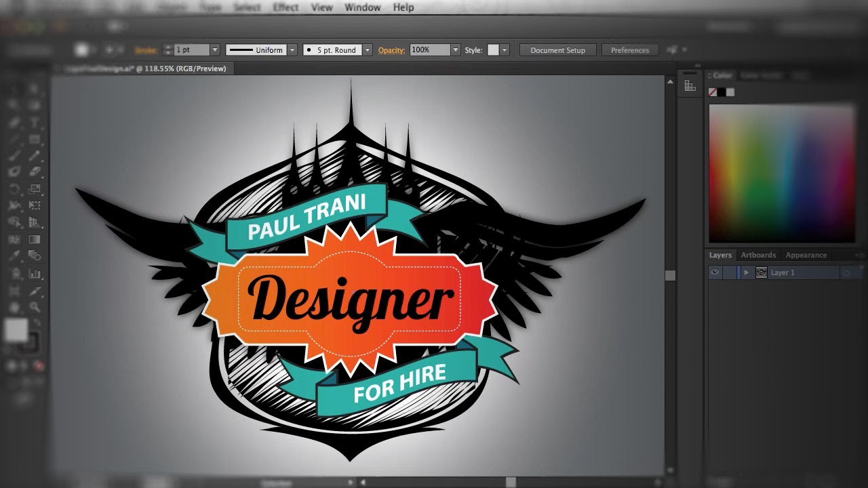Select the Shape Builder tool

click(15, 222)
